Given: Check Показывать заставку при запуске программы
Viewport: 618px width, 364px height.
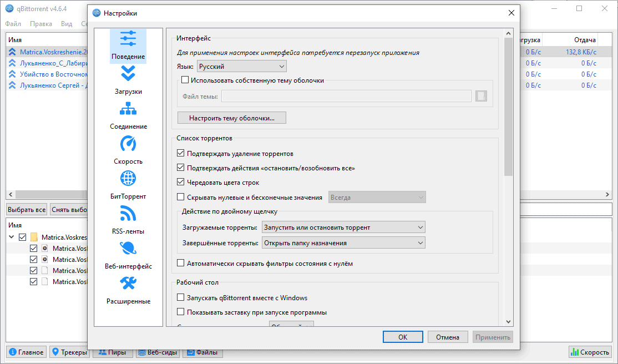Looking at the screenshot, I should tap(180, 312).
